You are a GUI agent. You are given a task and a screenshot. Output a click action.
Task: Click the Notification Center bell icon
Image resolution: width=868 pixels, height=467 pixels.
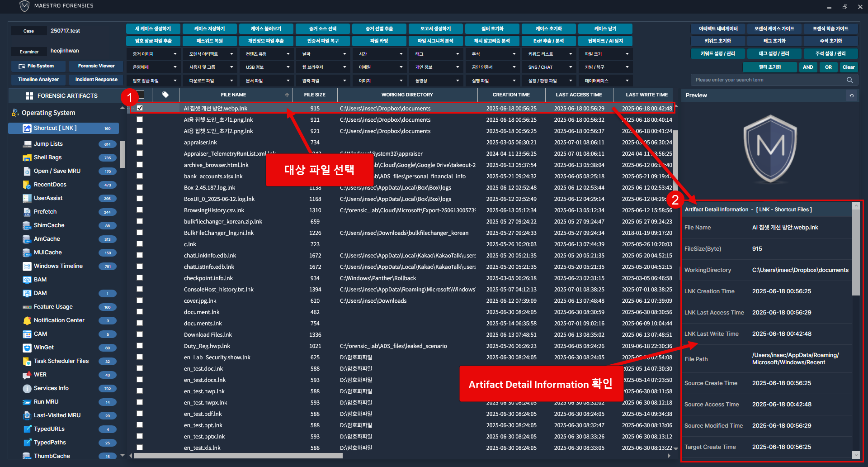(x=27, y=320)
